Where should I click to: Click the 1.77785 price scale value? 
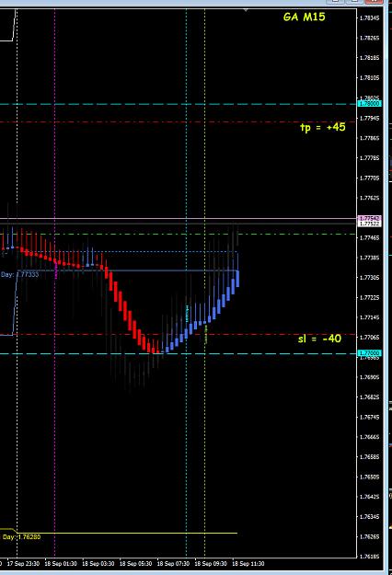pos(370,158)
